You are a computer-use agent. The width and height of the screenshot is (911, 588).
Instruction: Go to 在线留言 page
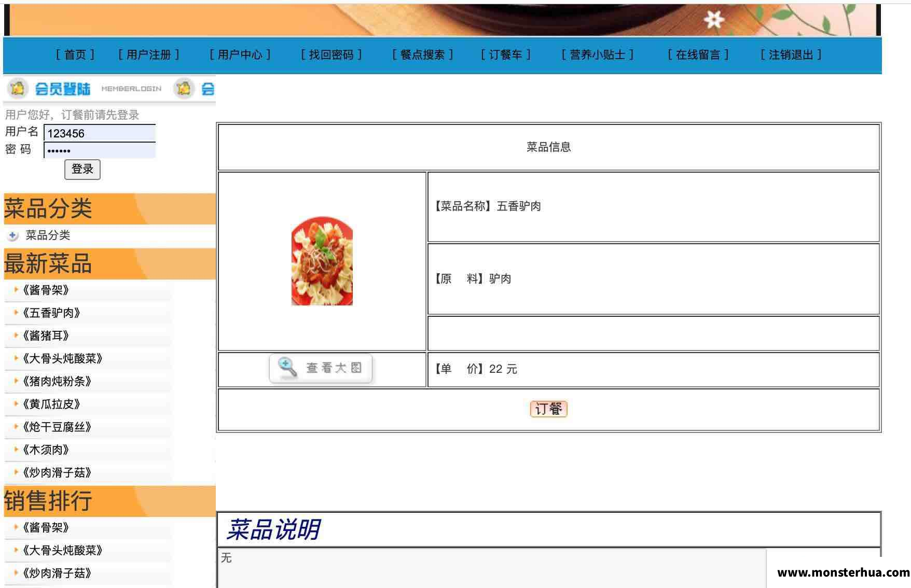(698, 54)
